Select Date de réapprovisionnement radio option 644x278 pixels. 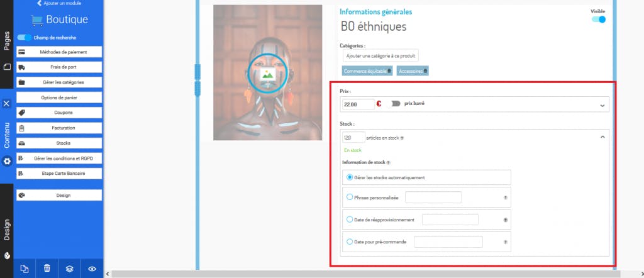[x=350, y=220]
